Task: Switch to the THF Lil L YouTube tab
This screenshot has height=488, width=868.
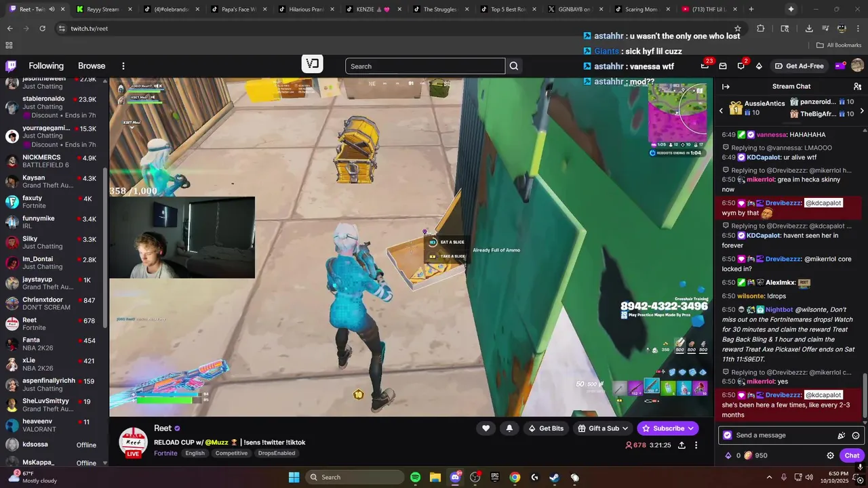Action: point(709,9)
